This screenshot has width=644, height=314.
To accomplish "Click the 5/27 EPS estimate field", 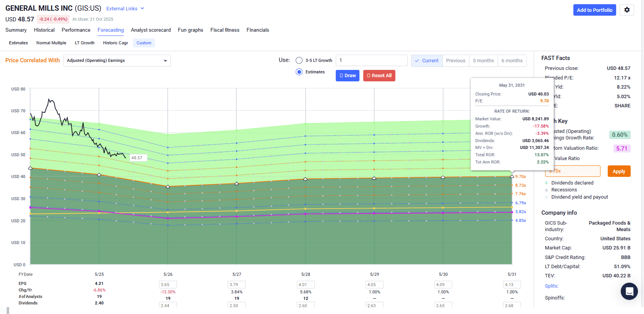I will (236, 285).
